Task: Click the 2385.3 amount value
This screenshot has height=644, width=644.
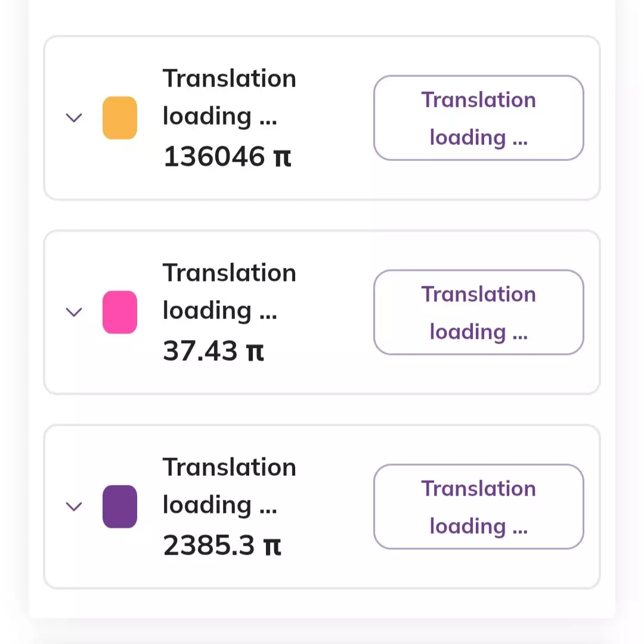Action: click(x=209, y=546)
